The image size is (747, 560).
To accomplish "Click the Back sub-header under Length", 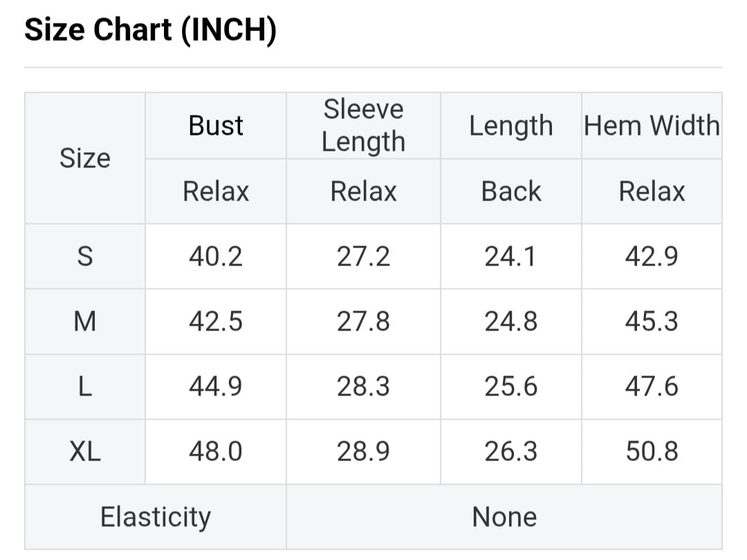I will tap(510, 192).
